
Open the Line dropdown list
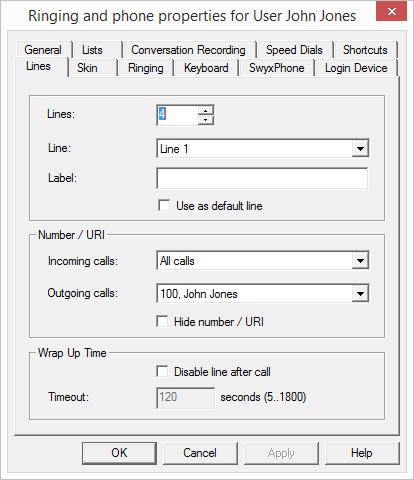coord(360,148)
